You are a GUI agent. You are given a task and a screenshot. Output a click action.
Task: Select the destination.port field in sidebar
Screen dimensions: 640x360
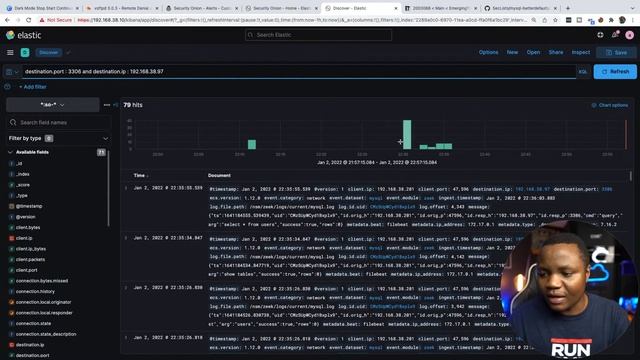pyautogui.click(x=32, y=355)
